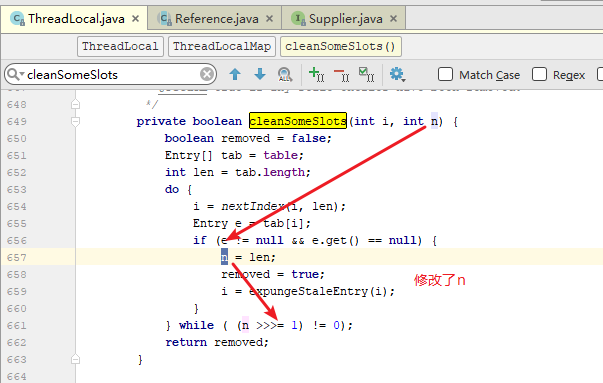
Task: Click parameter n in method signature
Action: [434, 121]
